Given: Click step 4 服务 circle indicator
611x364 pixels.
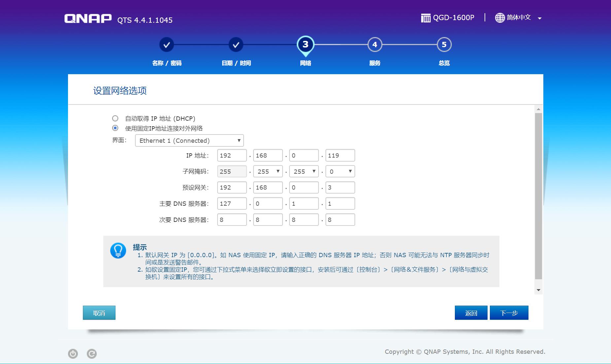Looking at the screenshot, I should pos(374,45).
